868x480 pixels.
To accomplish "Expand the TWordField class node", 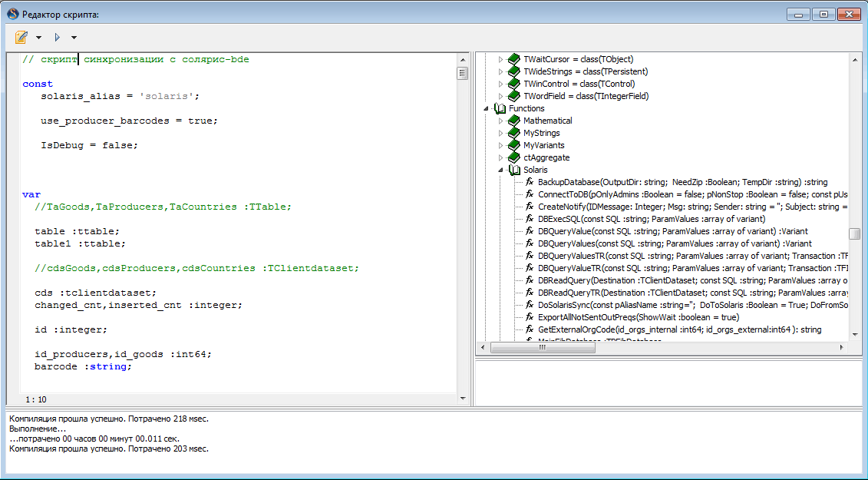I will (500, 96).
